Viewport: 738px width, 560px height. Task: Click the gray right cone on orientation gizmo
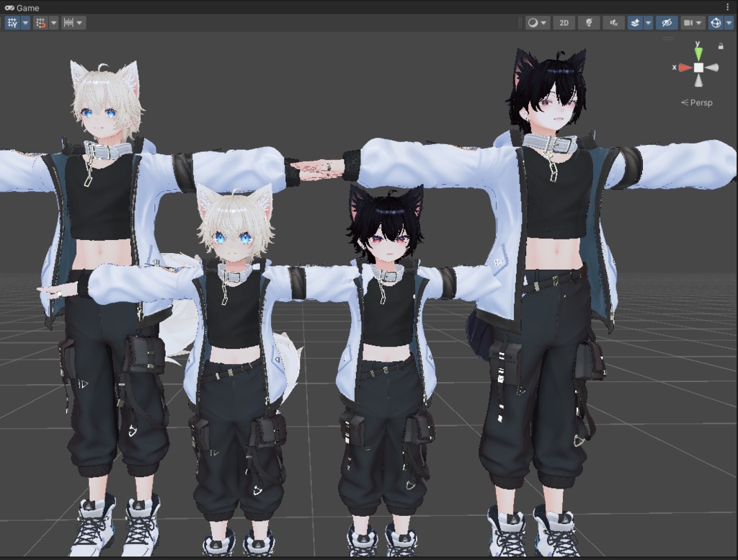point(712,68)
